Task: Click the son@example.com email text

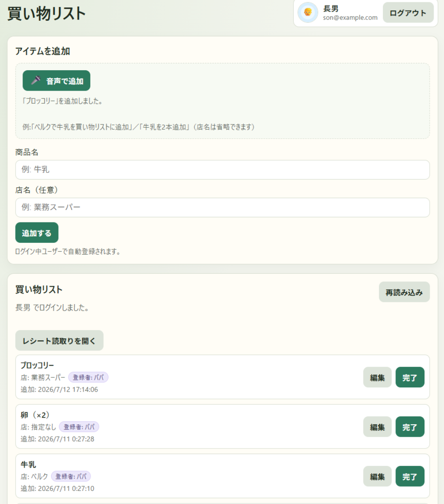Action: pos(350,18)
